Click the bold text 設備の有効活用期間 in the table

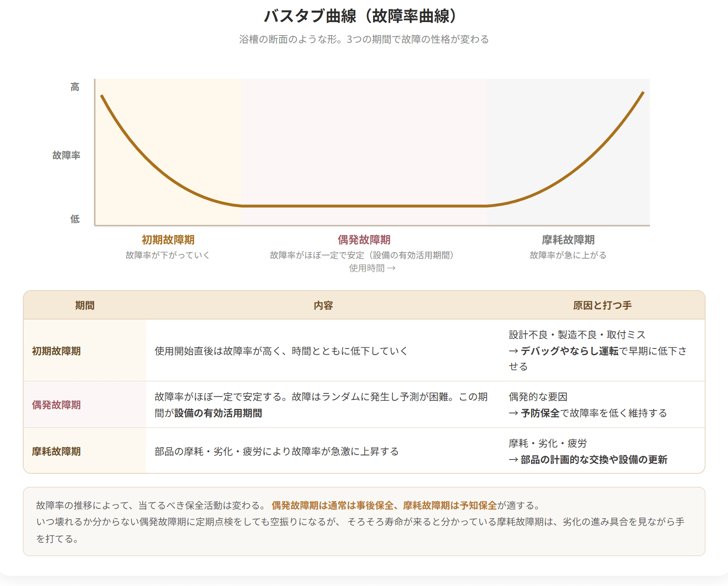pos(218,413)
